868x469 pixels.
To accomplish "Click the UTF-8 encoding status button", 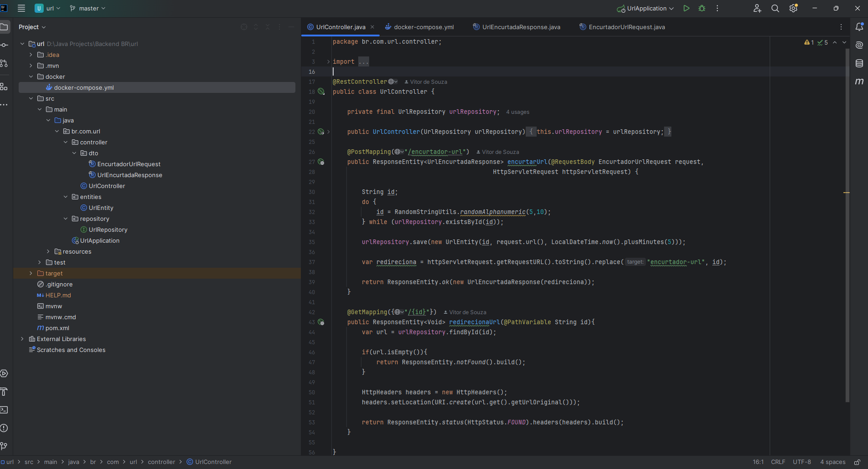I will pyautogui.click(x=802, y=462).
